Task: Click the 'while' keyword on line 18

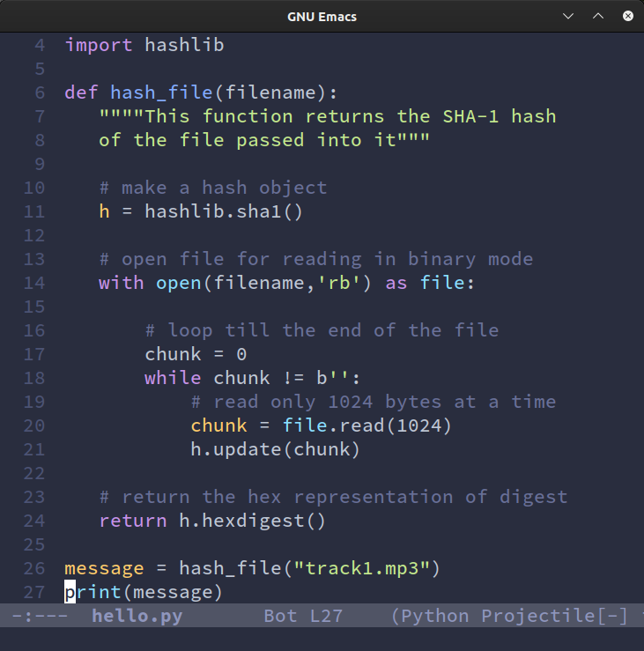Action: 173,378
